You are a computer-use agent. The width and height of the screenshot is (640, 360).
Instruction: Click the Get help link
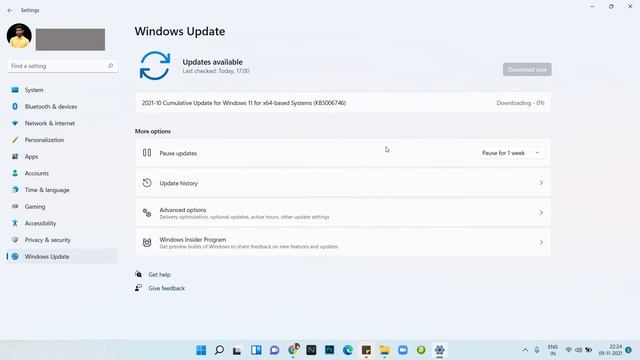pos(160,275)
